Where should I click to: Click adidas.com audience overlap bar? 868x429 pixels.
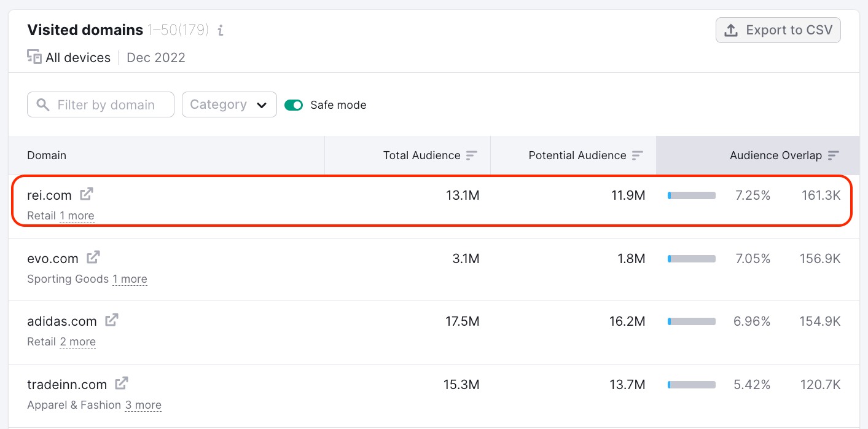(692, 321)
